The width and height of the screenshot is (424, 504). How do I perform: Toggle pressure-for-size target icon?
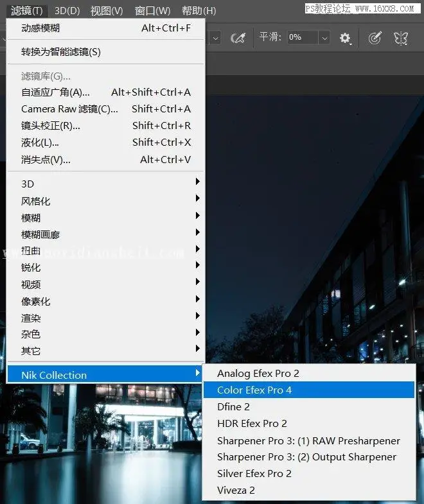click(375, 38)
